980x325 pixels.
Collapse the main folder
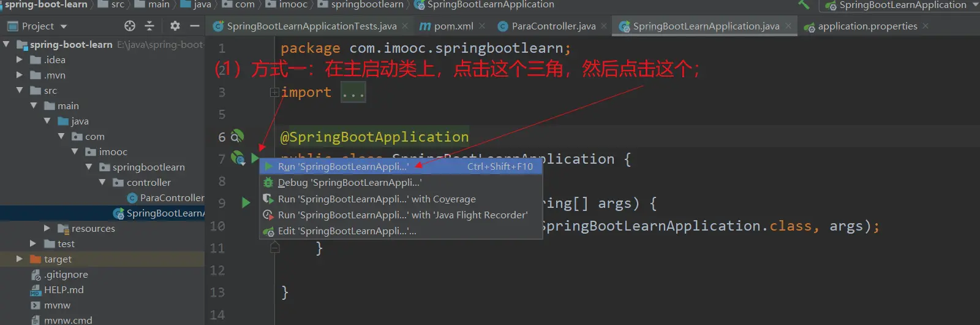coord(34,105)
